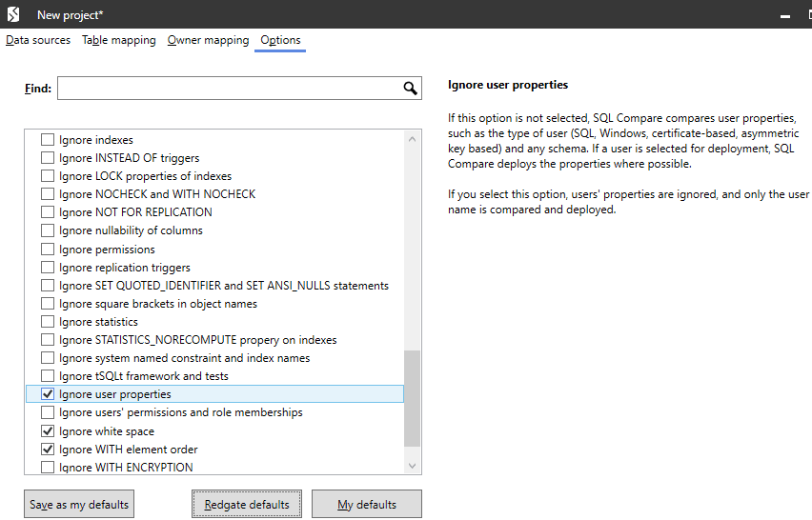
Task: Click the options list scroll down arrow
Action: click(413, 466)
